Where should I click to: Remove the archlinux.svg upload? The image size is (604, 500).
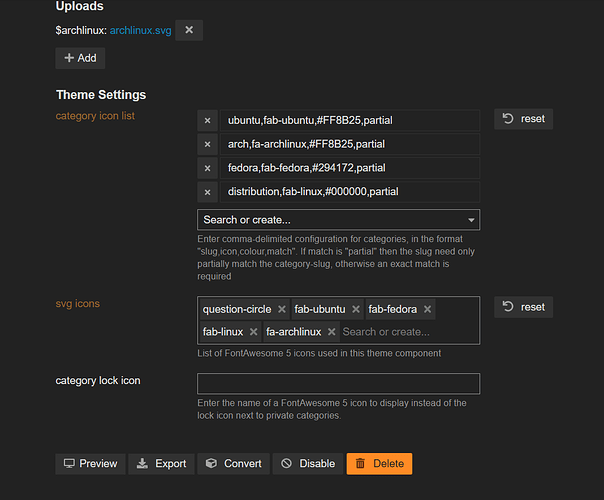(x=189, y=30)
